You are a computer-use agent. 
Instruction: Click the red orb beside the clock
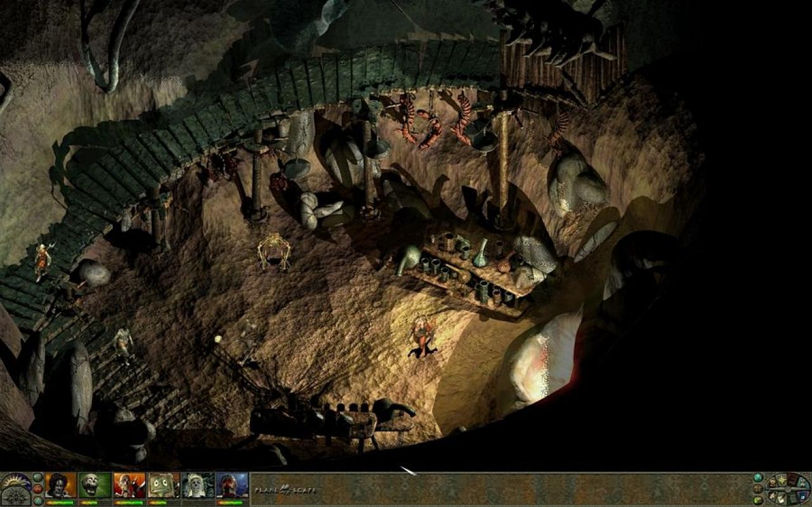coord(37,489)
